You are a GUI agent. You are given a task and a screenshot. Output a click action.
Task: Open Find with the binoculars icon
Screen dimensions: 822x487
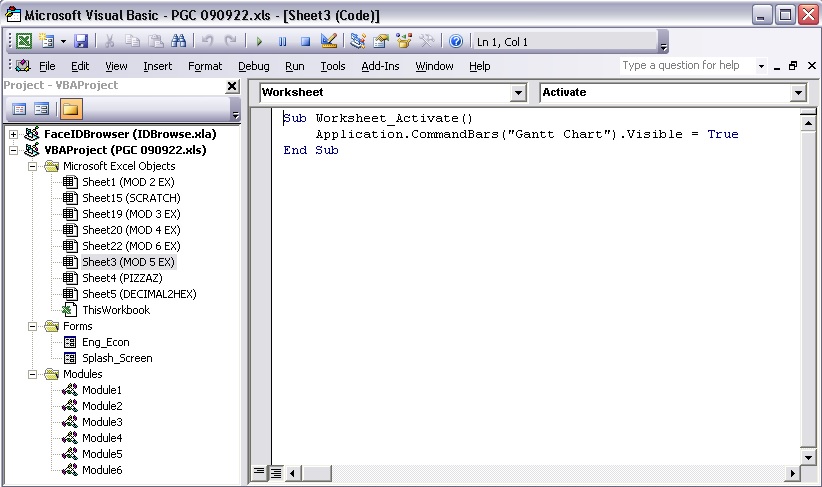(x=178, y=41)
